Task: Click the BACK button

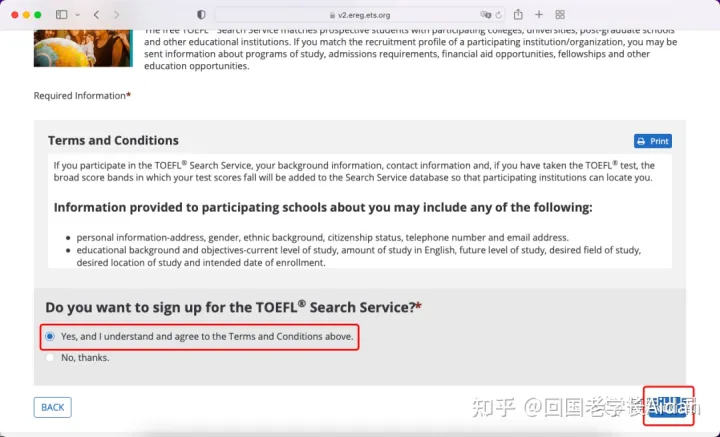Action: coord(52,407)
